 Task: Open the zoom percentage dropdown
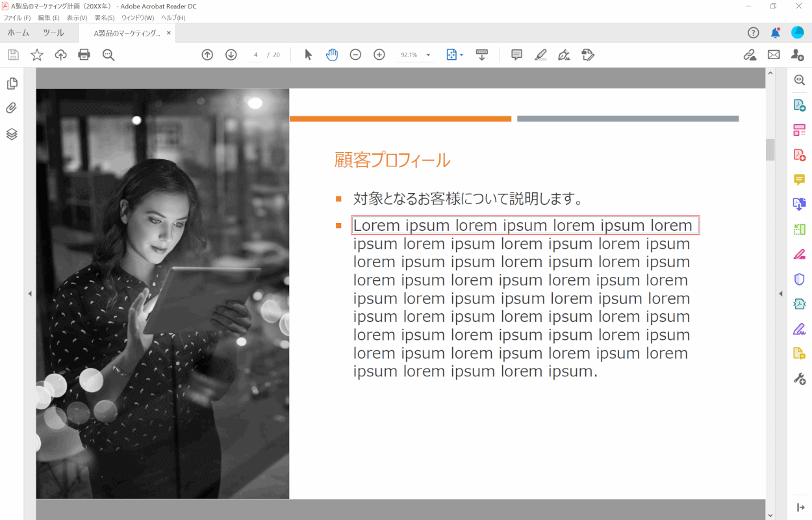point(429,55)
